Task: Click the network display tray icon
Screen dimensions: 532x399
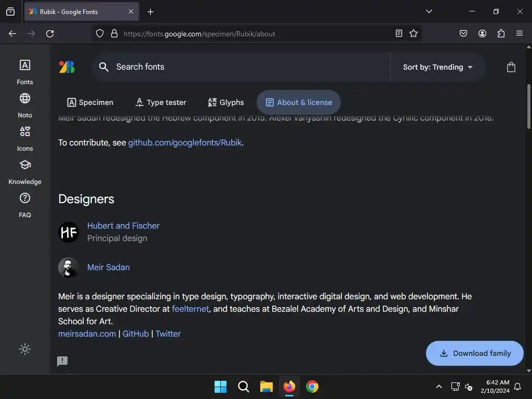Action: (x=455, y=387)
